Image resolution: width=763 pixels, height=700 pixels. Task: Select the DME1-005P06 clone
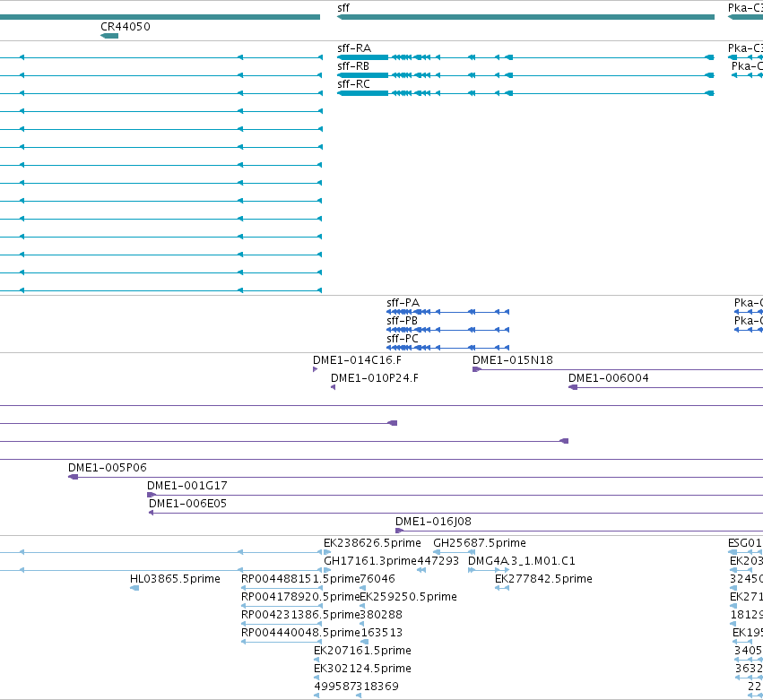coord(415,477)
